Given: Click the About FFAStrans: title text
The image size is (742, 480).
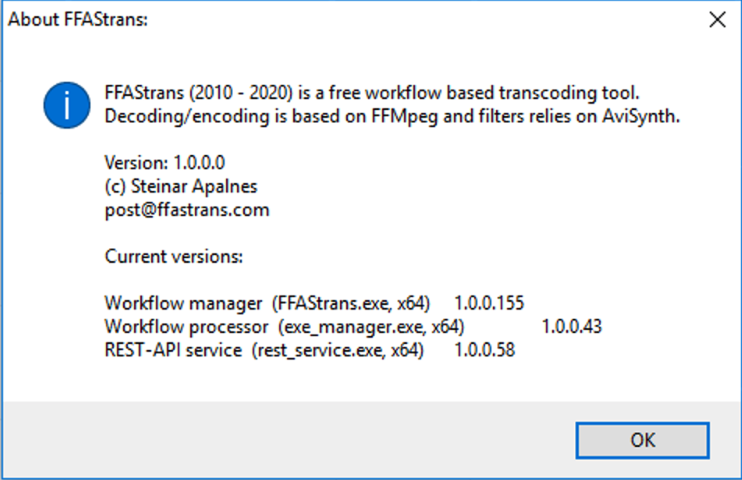Looking at the screenshot, I should 78,20.
